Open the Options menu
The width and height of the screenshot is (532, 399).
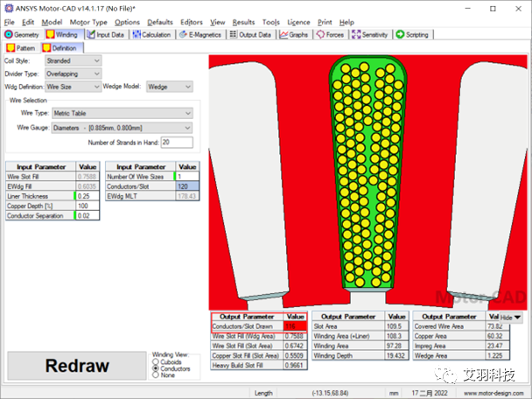point(127,23)
